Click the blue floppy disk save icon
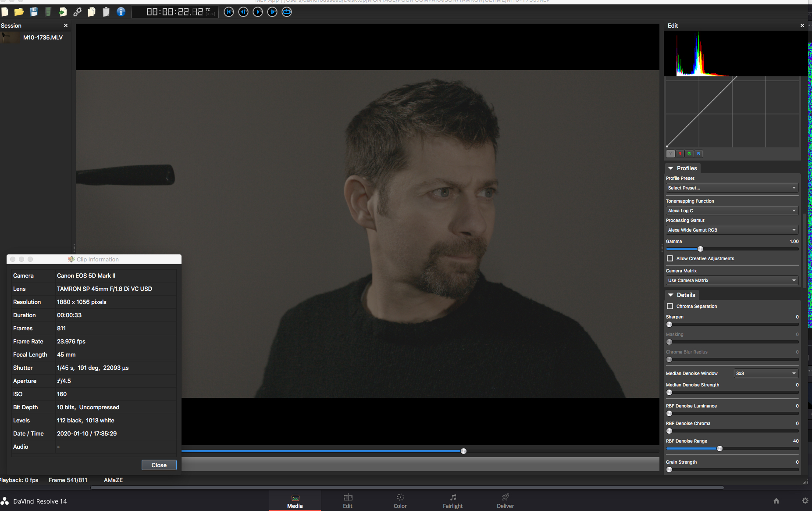This screenshot has width=812, height=511. pos(34,12)
